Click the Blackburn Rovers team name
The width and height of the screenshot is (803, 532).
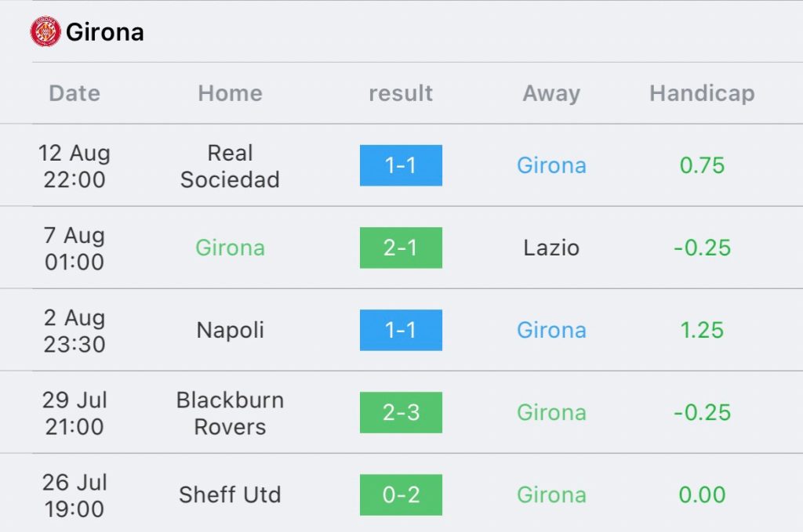pyautogui.click(x=230, y=414)
